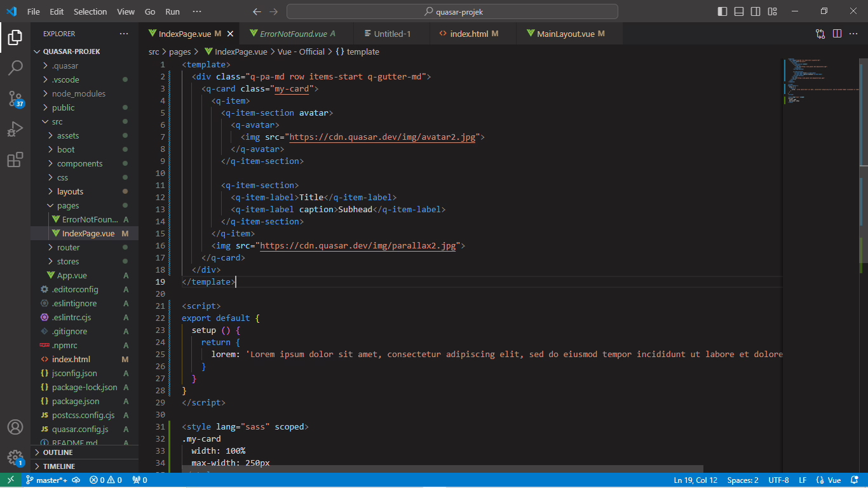Click the VS Code logo in title bar
Image resolution: width=868 pixels, height=488 pixels.
11,11
